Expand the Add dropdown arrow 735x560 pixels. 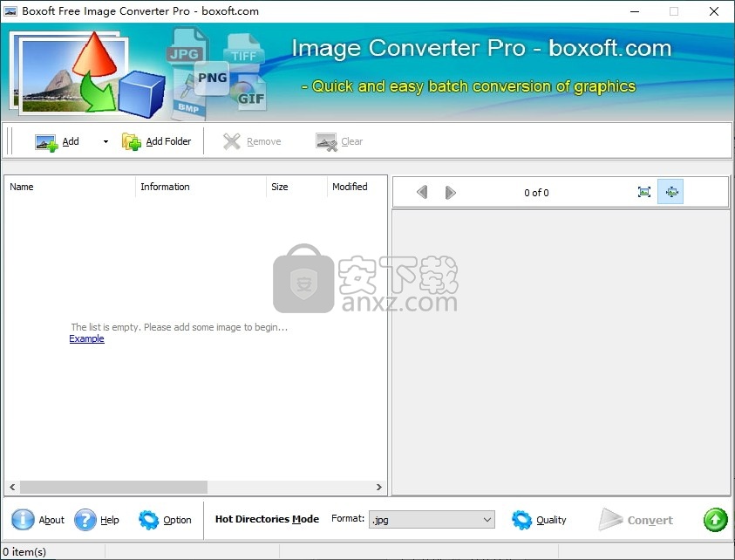(x=106, y=141)
